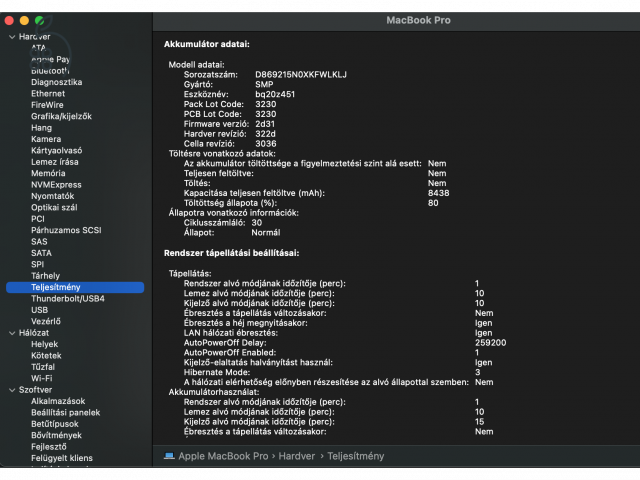Open the Ethernet entry
Screen dimensions: 640x480
coord(48,93)
